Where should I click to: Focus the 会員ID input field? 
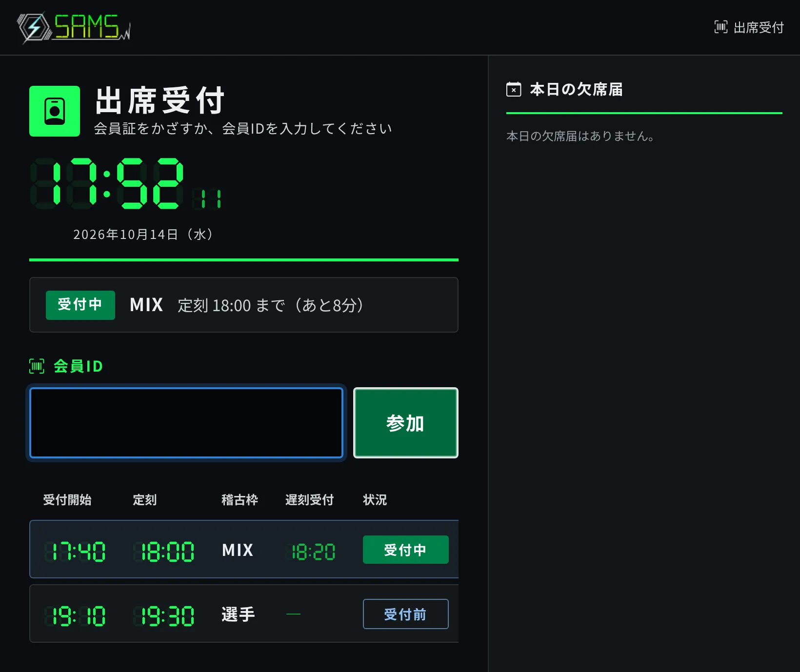click(186, 423)
